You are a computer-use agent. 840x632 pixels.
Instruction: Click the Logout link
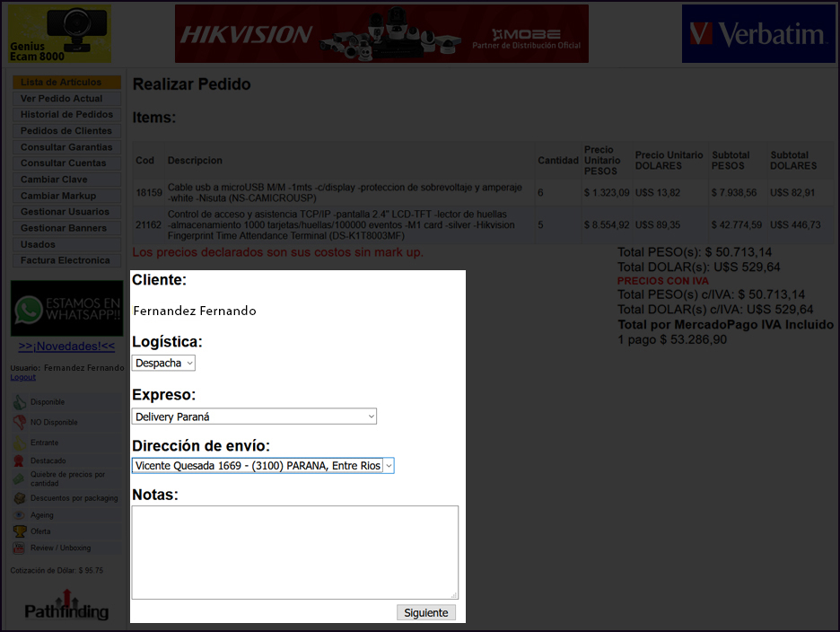(22, 377)
